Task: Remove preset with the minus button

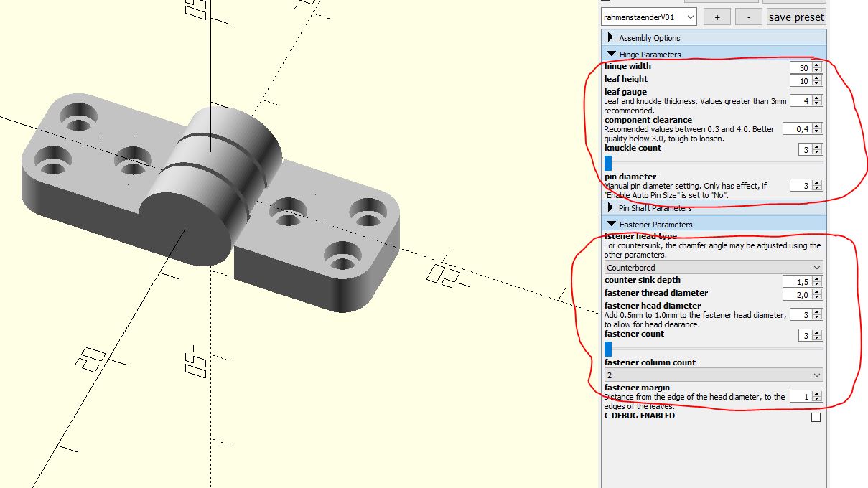Action: pos(748,17)
